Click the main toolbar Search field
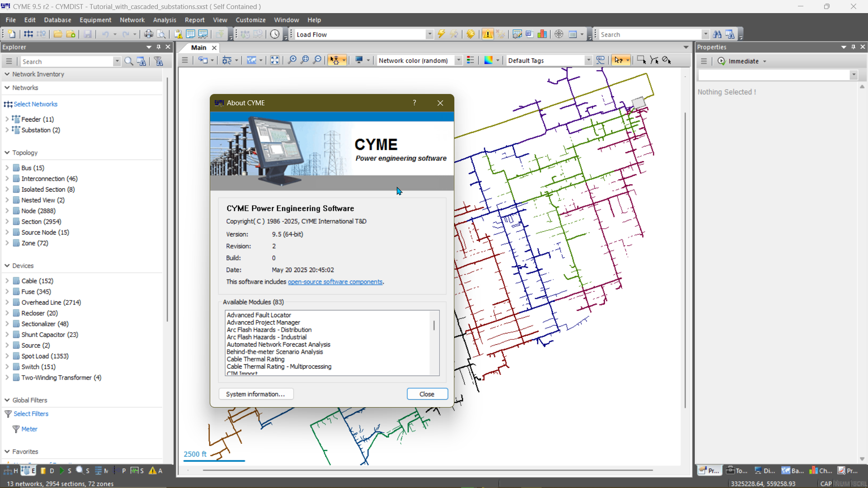 click(x=650, y=34)
